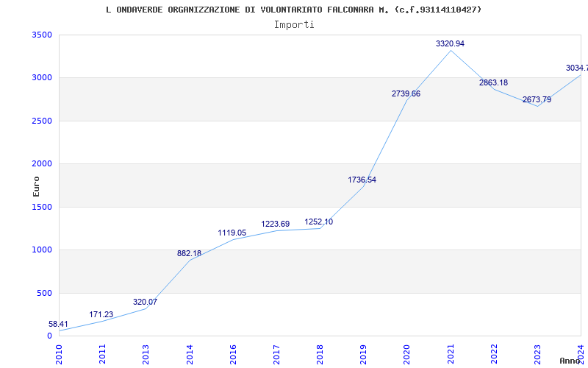The width and height of the screenshot is (588, 368).
Task: Select the 882.18 data label
Action: [x=189, y=253]
